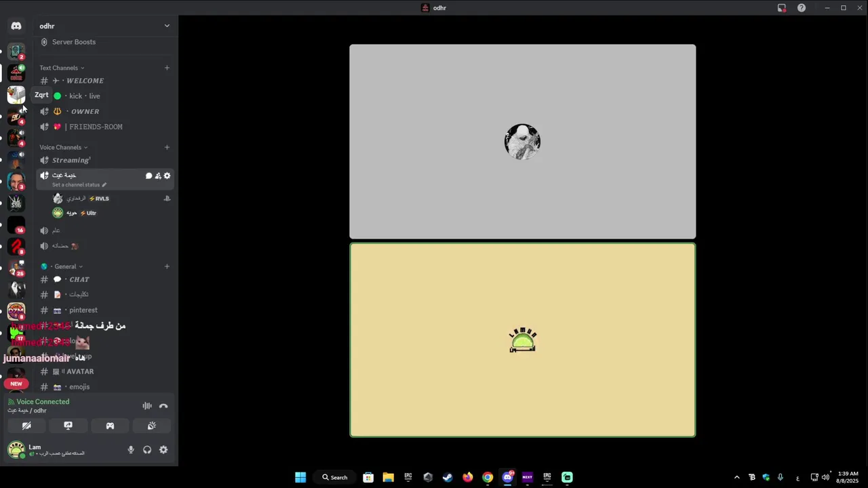The width and height of the screenshot is (868, 488).
Task: Open the server icon with 16 badge
Action: tap(16, 224)
